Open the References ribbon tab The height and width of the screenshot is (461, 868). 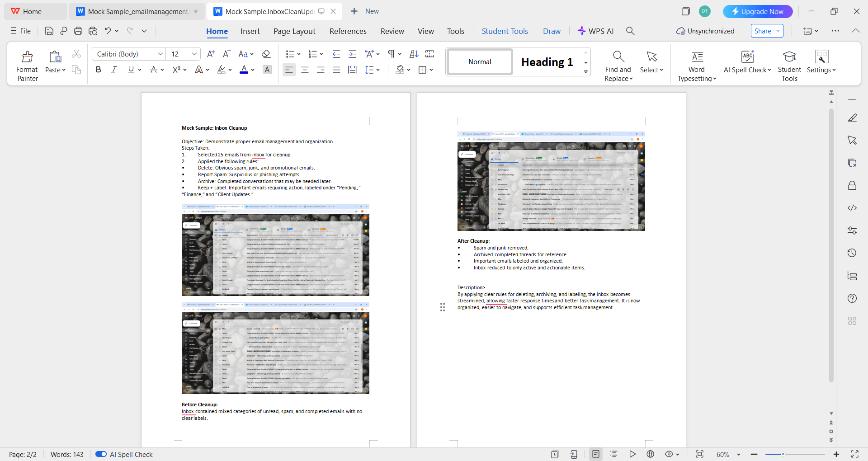pyautogui.click(x=348, y=31)
